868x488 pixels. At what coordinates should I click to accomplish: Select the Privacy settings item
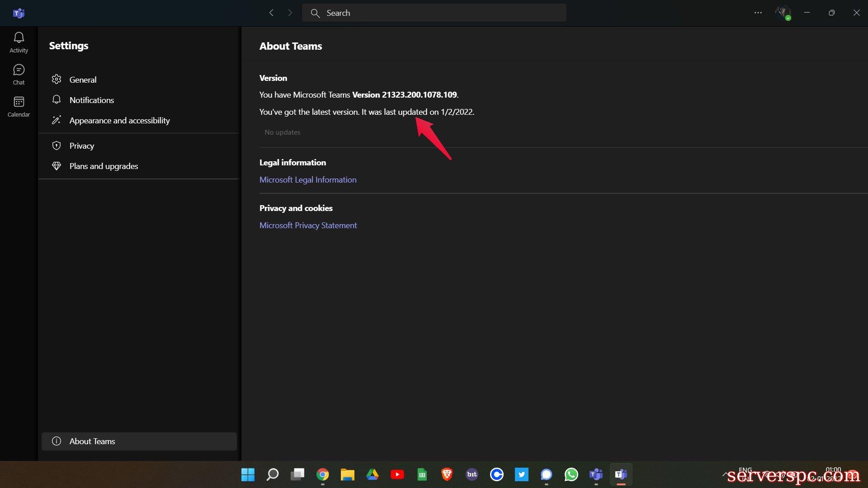(x=81, y=145)
